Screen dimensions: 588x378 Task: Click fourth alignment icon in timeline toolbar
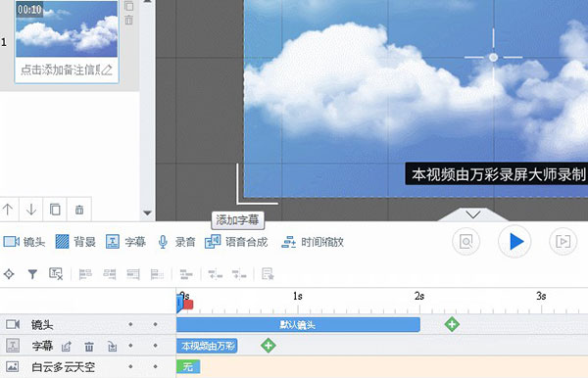click(157, 274)
